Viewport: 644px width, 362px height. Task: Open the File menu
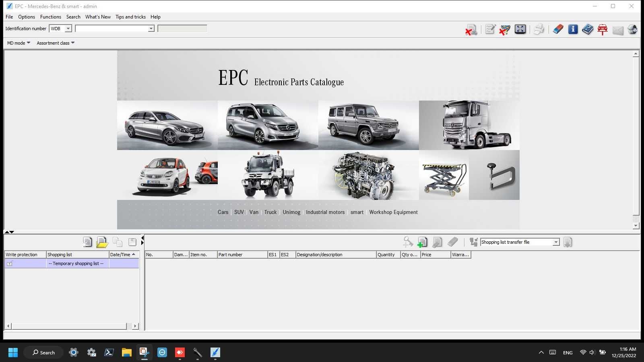point(9,17)
